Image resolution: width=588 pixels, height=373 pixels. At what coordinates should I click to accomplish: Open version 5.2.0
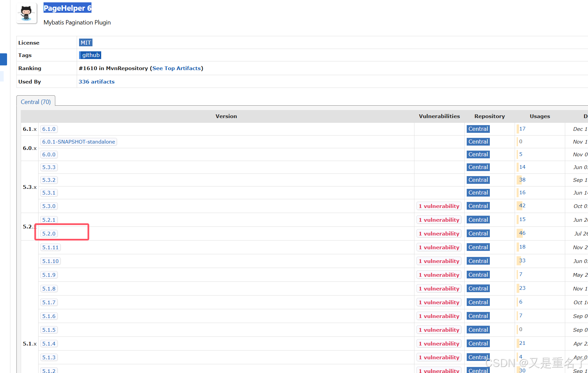point(49,233)
